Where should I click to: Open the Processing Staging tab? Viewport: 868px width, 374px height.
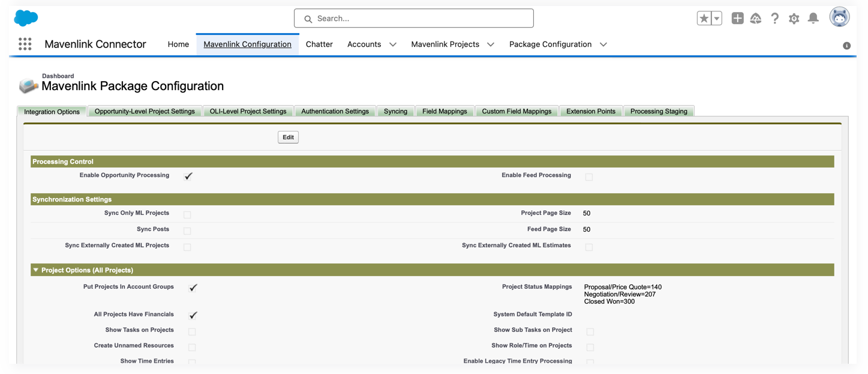[659, 111]
